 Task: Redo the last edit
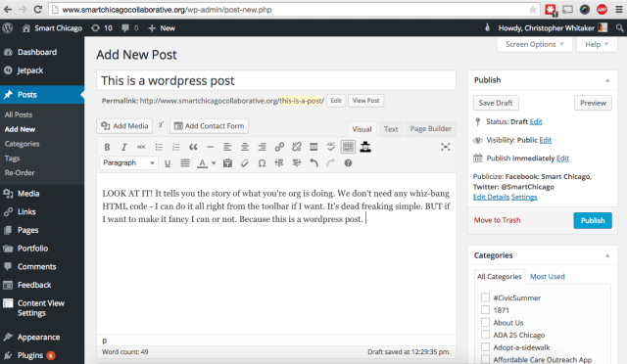331,163
